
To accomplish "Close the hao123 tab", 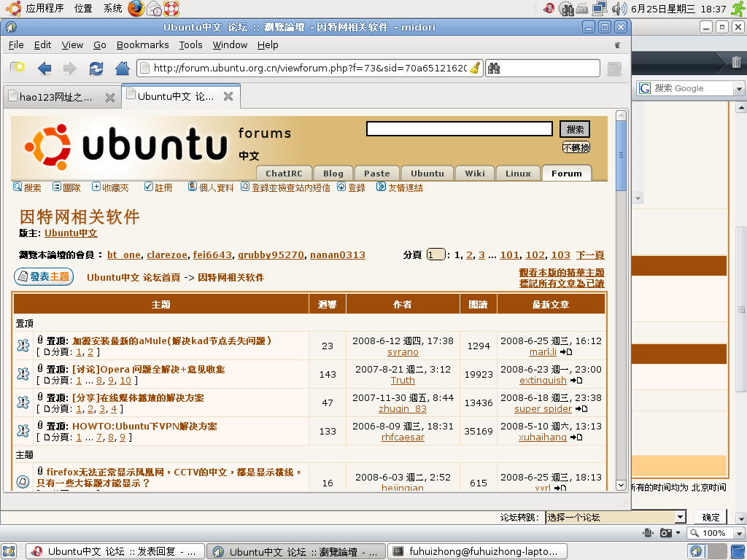I will [x=110, y=98].
